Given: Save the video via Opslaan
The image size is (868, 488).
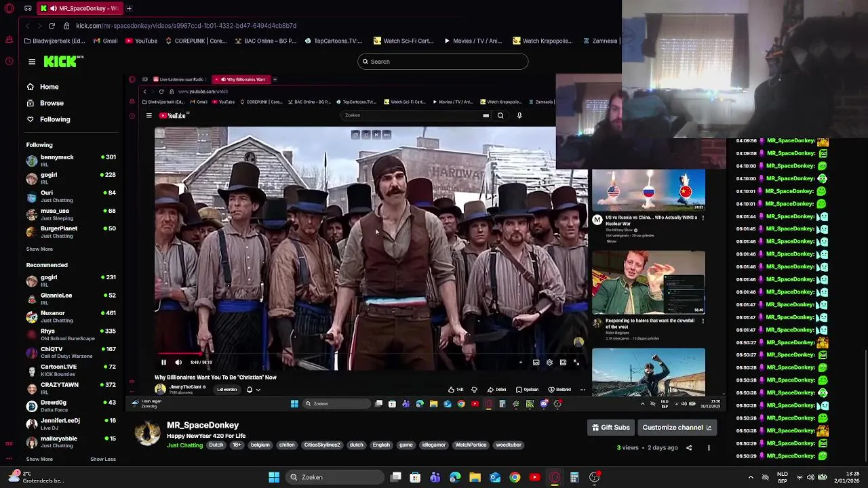Looking at the screenshot, I should pyautogui.click(x=527, y=390).
